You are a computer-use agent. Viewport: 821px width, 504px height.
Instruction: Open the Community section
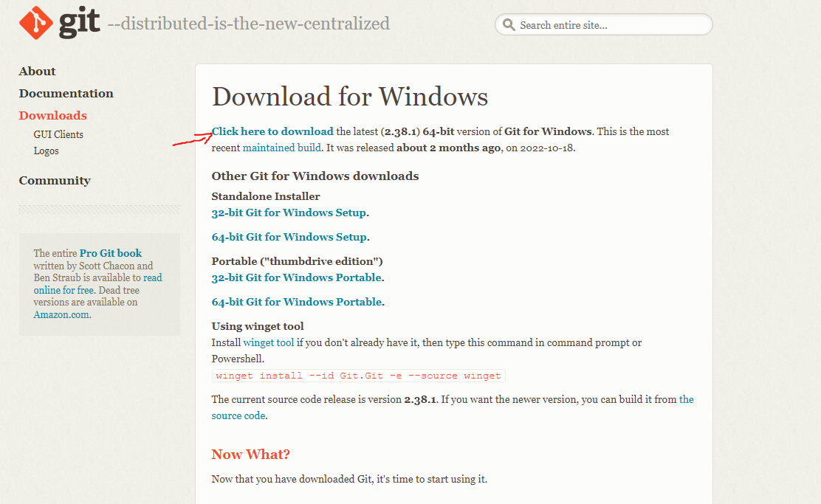click(55, 181)
